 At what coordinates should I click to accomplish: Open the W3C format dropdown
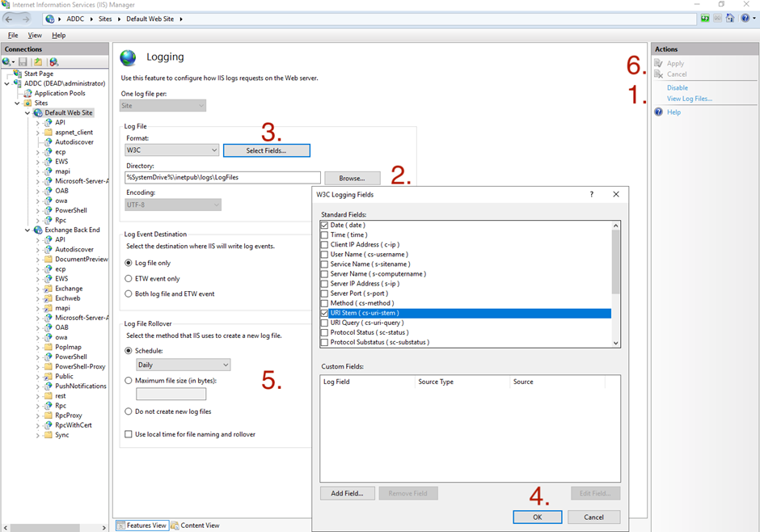pyautogui.click(x=213, y=150)
